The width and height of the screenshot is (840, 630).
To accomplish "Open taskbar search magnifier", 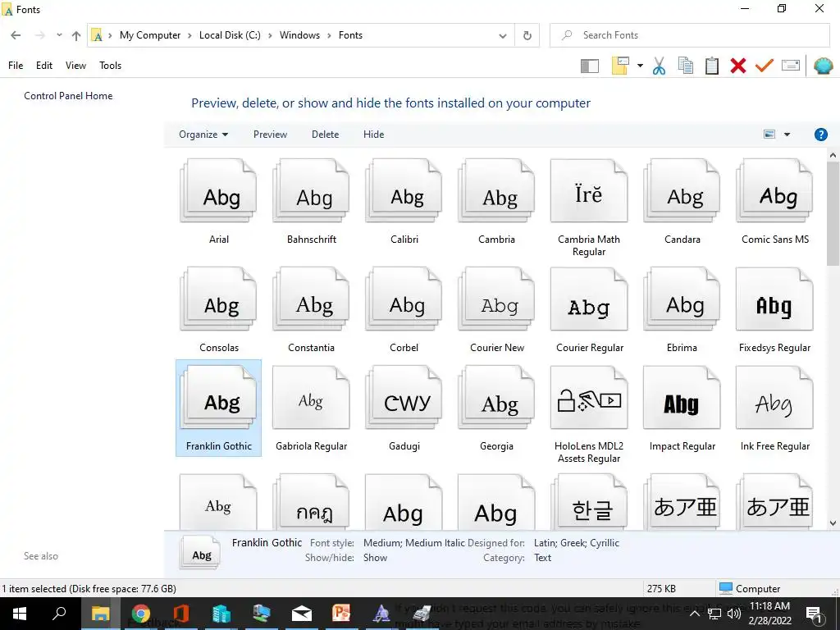I will [x=59, y=614].
